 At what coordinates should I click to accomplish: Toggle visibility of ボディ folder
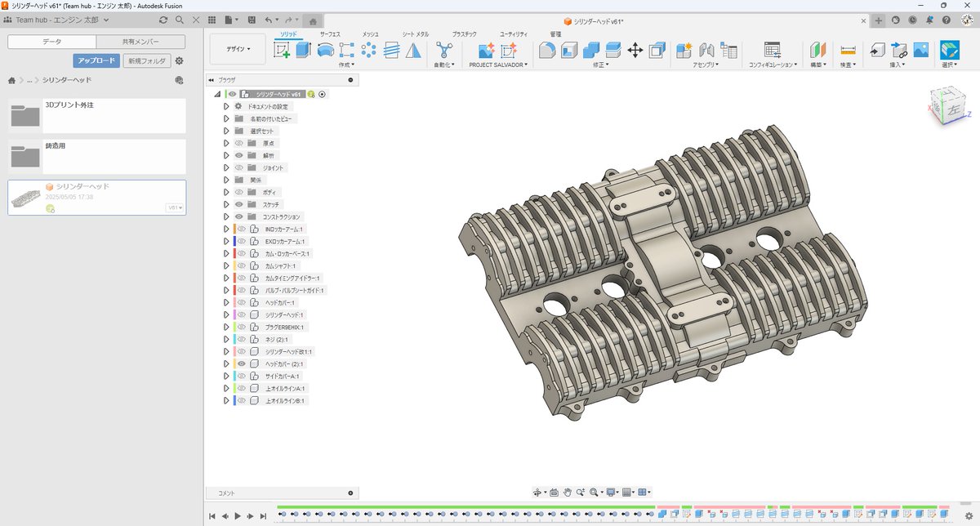click(x=239, y=192)
